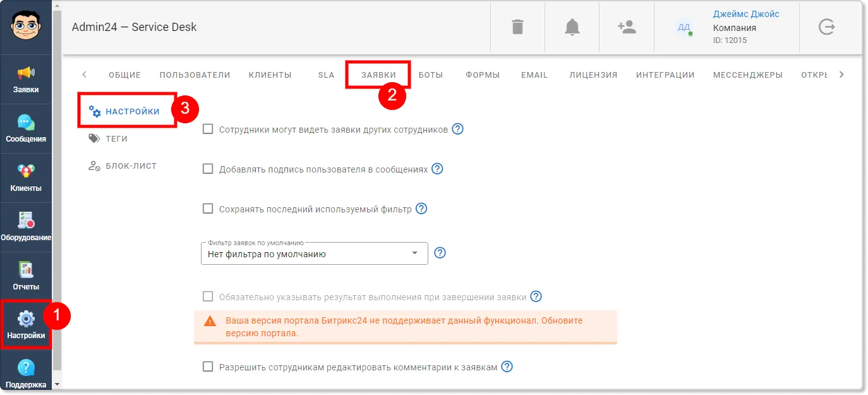Open Клиенты in the sidebar
The height and width of the screenshot is (395, 868).
26,178
